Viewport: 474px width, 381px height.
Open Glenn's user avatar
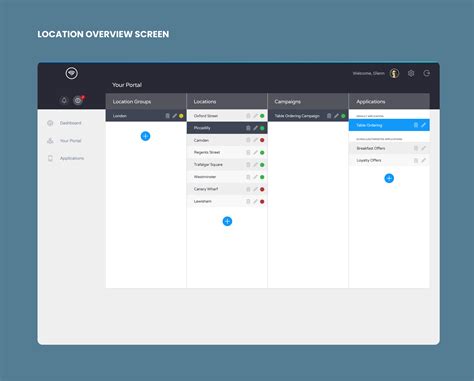pos(394,73)
